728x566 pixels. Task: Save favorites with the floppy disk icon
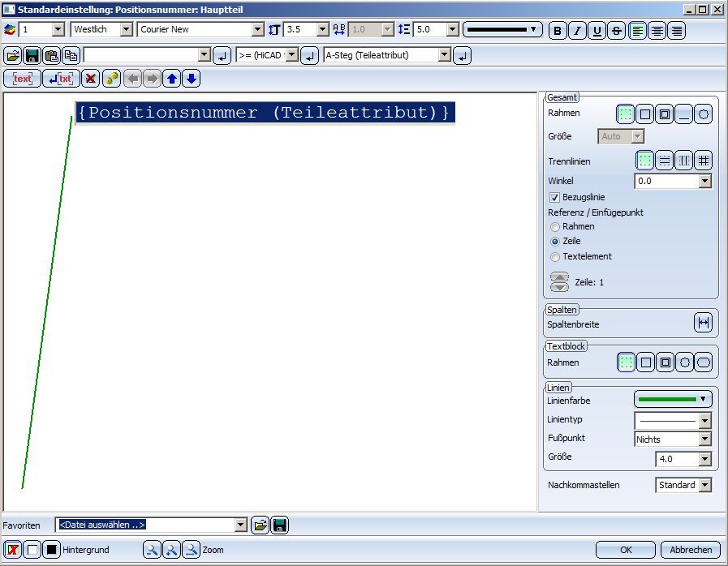pyautogui.click(x=279, y=525)
